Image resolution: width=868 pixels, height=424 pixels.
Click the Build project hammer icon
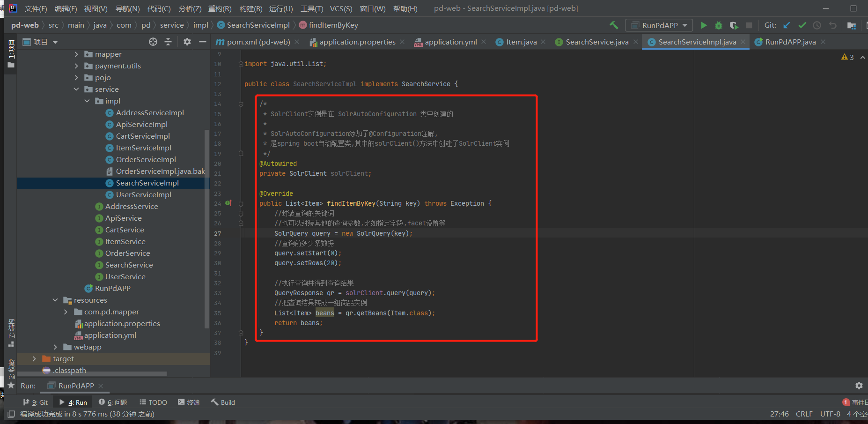(x=614, y=25)
